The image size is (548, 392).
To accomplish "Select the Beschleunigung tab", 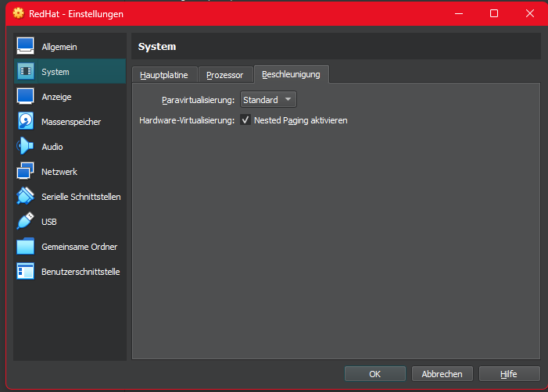I will pyautogui.click(x=291, y=74).
